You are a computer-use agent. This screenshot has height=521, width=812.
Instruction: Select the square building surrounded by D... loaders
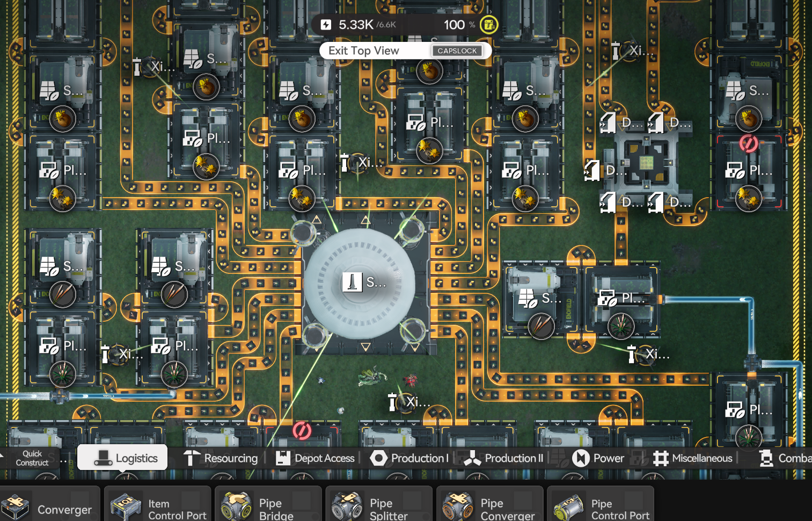646,162
